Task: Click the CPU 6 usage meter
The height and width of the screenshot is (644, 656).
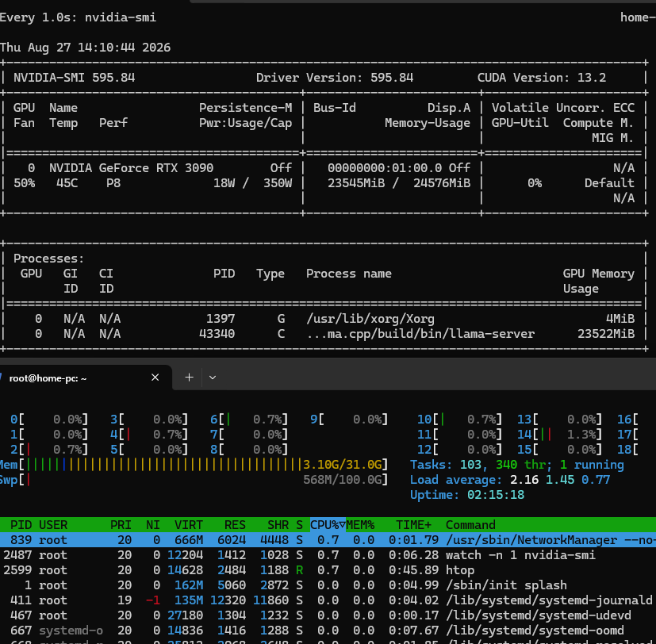Action: [249, 419]
